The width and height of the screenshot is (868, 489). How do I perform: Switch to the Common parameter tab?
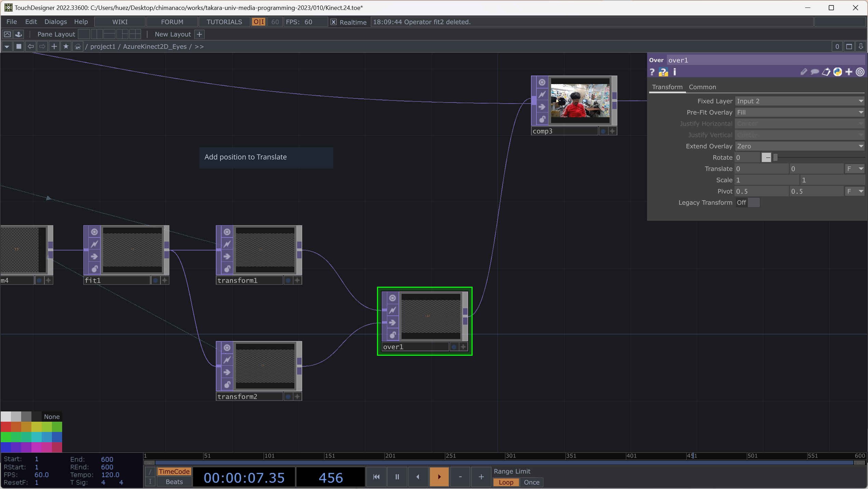[702, 87]
